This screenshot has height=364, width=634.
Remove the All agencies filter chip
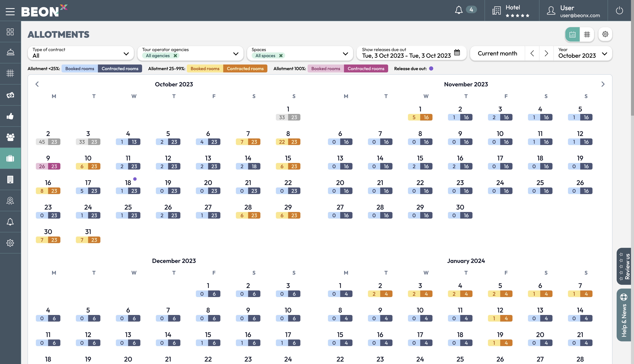[175, 55]
